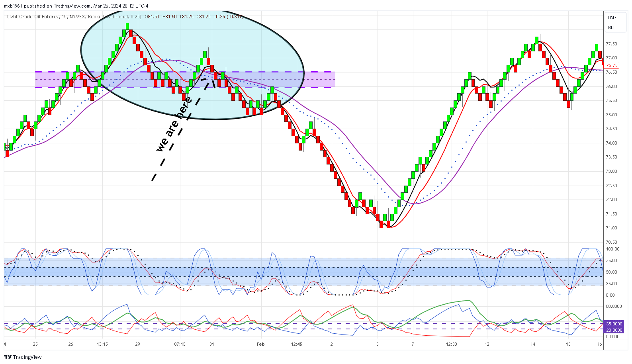Click the O81.50 open value

pyautogui.click(x=152, y=17)
